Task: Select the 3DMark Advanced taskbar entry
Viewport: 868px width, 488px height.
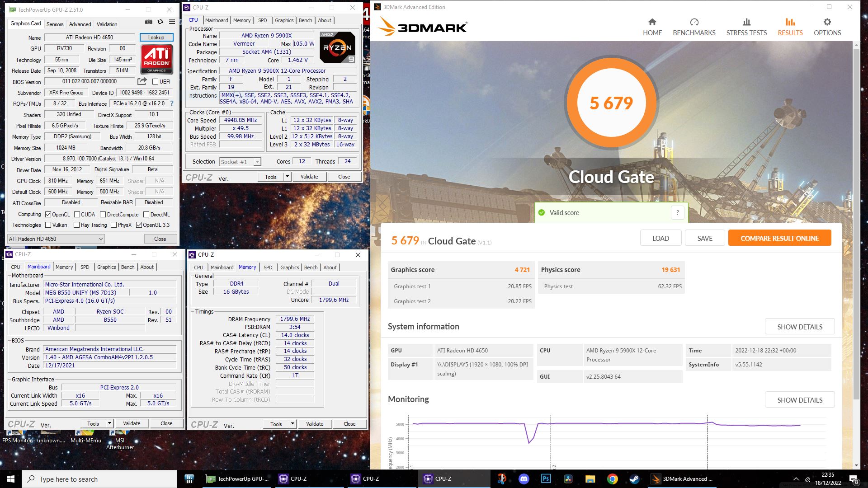Action: point(683,479)
